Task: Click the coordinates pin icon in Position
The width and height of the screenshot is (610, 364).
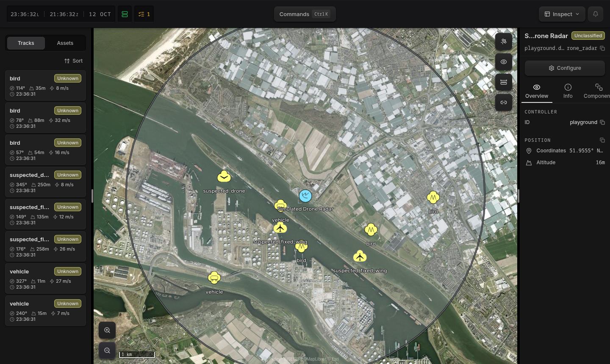Action: point(529,151)
